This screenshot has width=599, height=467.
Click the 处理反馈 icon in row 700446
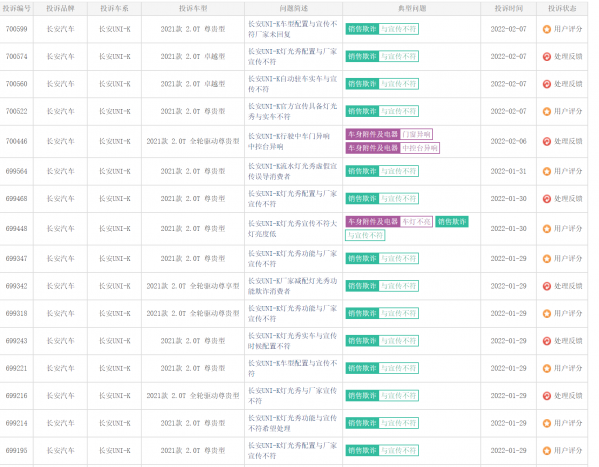pos(547,141)
